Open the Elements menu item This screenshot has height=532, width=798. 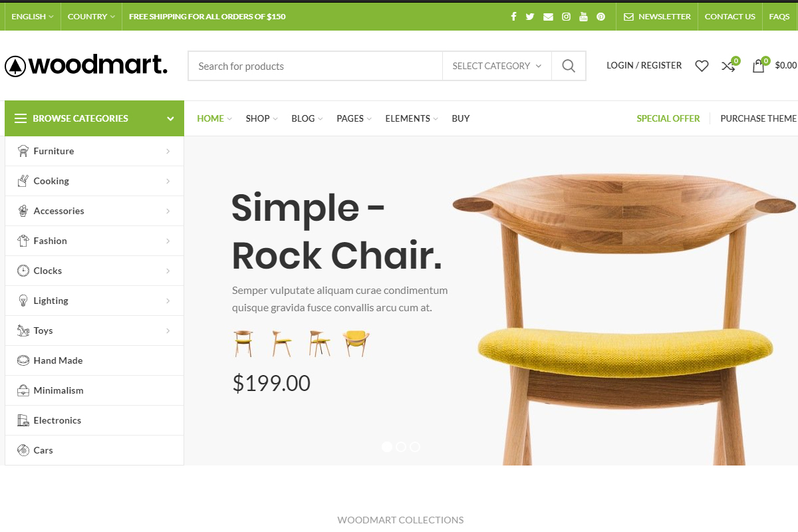pos(412,118)
